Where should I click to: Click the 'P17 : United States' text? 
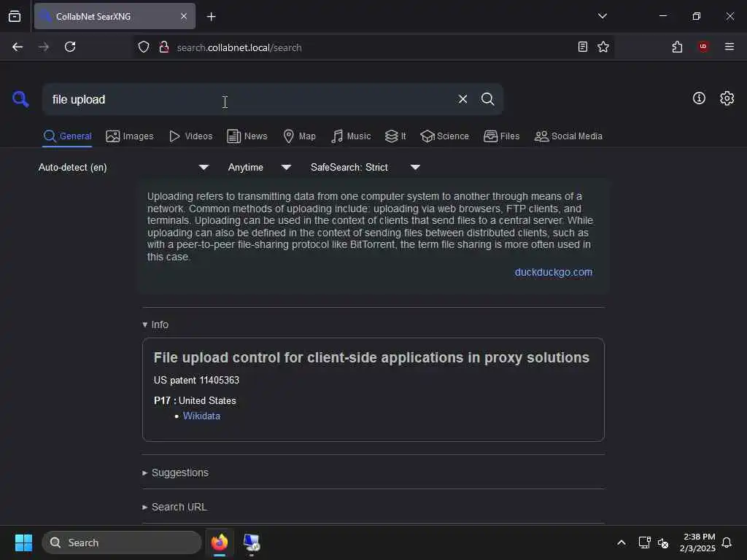tap(195, 401)
